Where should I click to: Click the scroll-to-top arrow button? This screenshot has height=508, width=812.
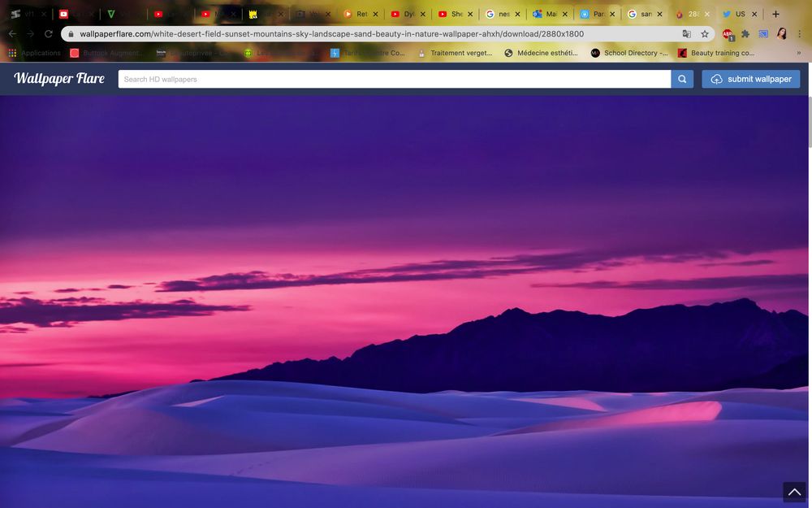coord(794,492)
